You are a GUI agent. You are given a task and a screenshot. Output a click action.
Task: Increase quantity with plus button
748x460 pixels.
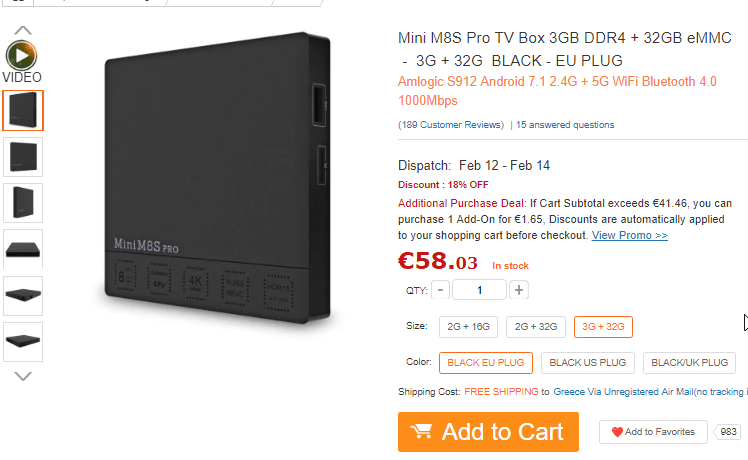[x=519, y=290]
